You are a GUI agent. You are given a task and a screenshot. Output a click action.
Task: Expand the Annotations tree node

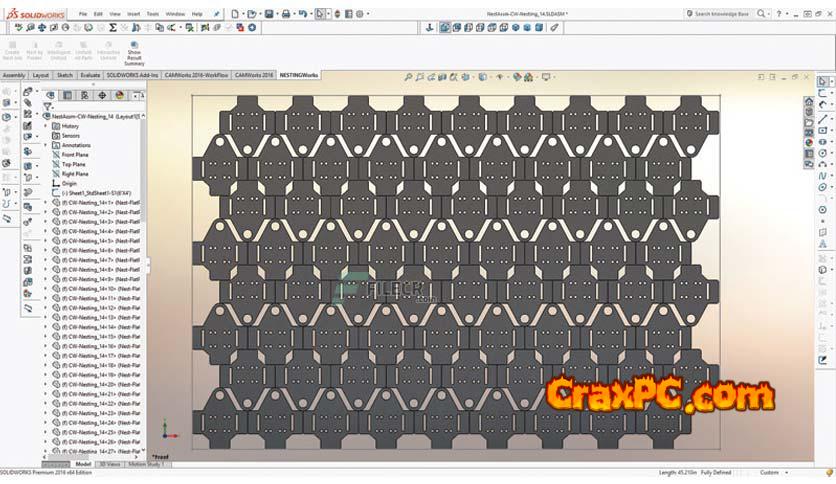pos(46,145)
